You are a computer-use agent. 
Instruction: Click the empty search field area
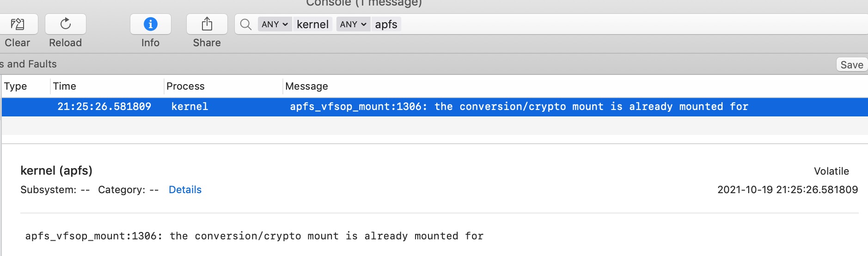(633, 24)
